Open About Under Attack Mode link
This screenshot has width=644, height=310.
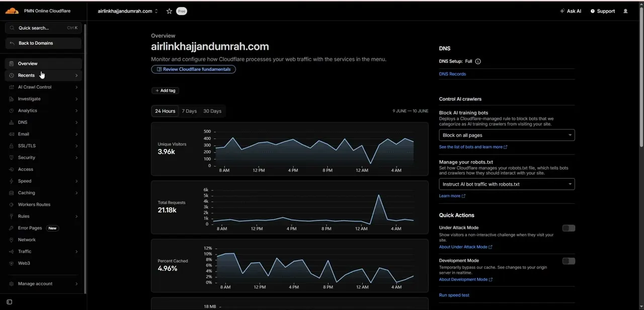point(465,247)
